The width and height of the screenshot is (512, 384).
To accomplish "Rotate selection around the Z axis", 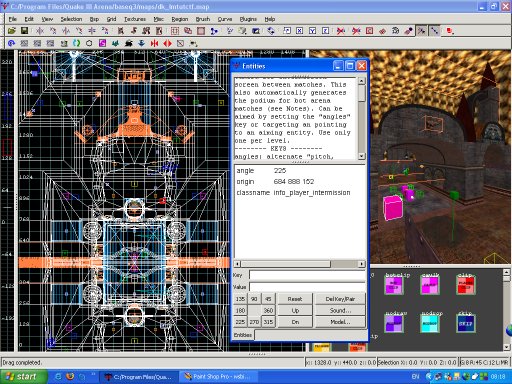I will tap(105, 31).
